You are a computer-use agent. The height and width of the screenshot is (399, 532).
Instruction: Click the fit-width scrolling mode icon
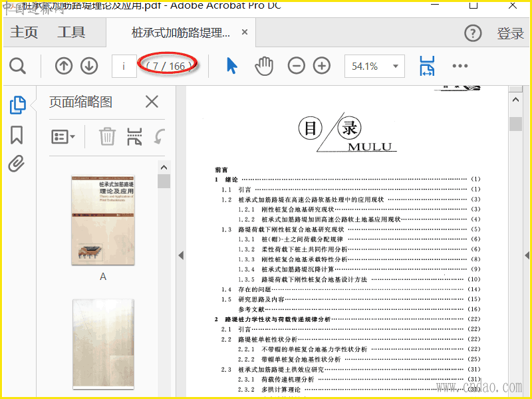pos(427,66)
